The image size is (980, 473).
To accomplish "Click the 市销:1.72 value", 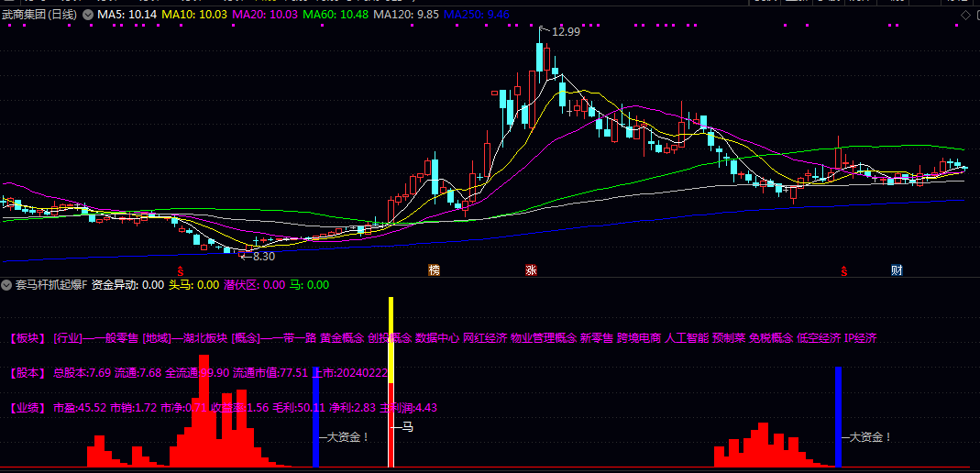I will pyautogui.click(x=134, y=408).
